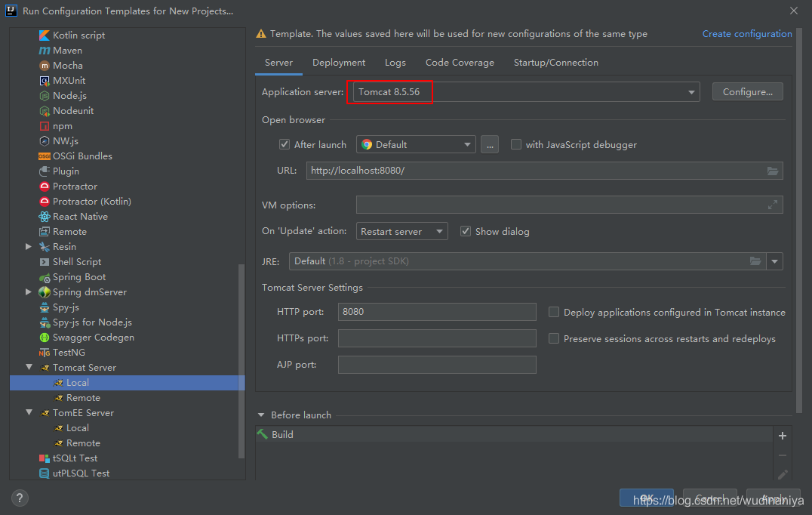
Task: Click the Create configuration link
Action: (x=747, y=34)
